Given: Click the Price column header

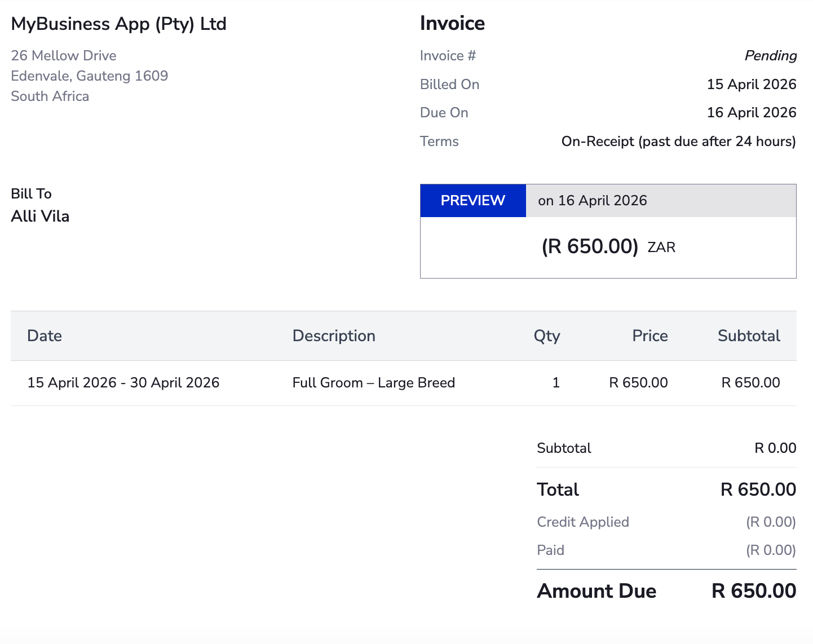Looking at the screenshot, I should pos(649,336).
